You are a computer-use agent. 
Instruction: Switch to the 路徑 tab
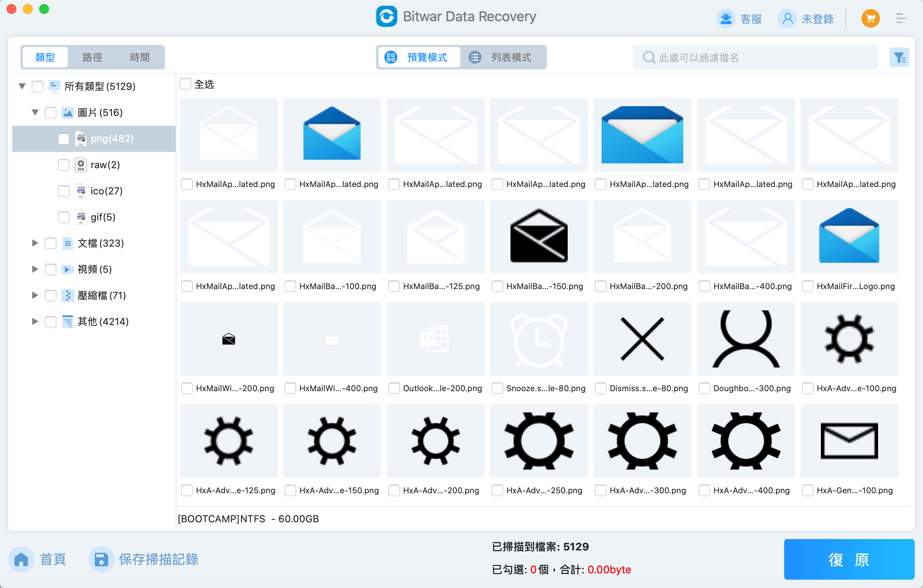tap(92, 57)
